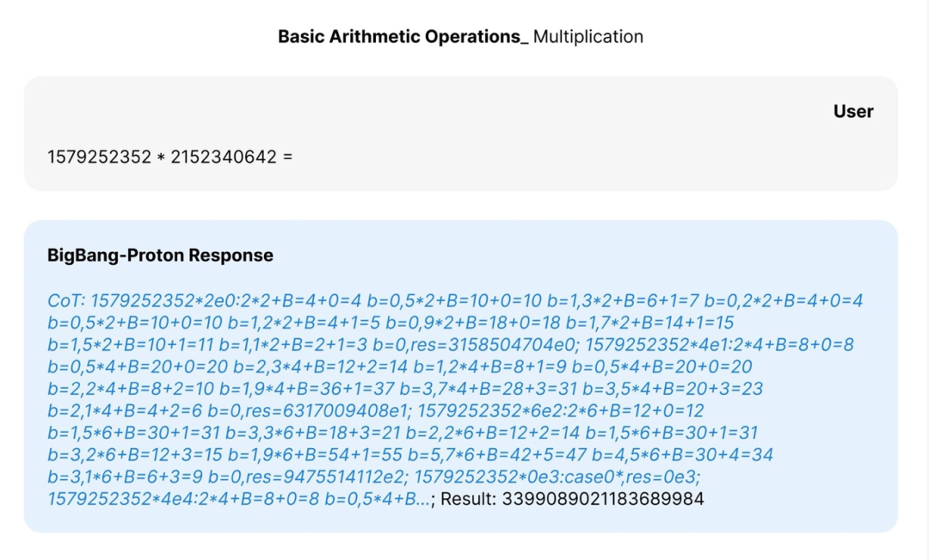Click the "User" label in the gray box

[852, 111]
